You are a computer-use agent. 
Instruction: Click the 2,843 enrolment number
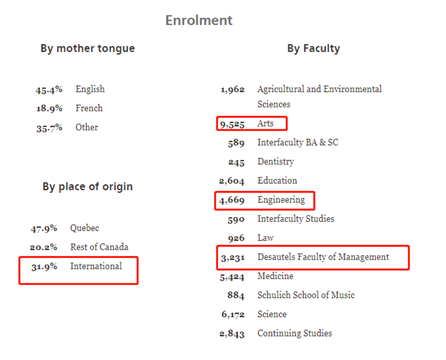[x=232, y=334]
